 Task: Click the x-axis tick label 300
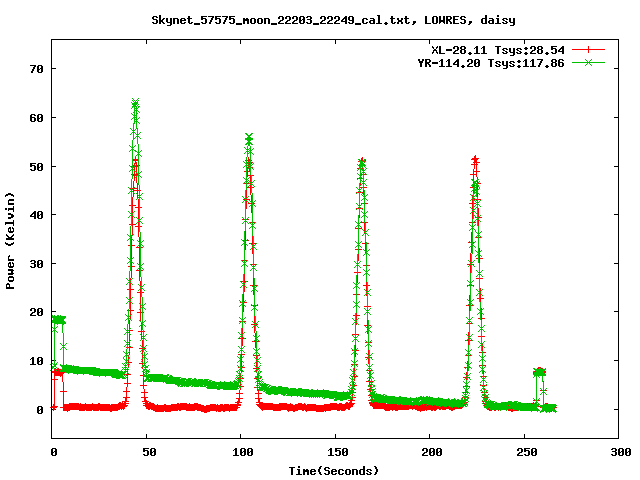coord(621,452)
